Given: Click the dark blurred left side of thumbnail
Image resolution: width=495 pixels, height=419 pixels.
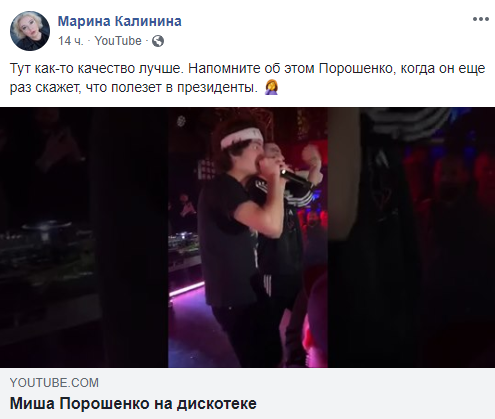Looking at the screenshot, I should point(84,237).
